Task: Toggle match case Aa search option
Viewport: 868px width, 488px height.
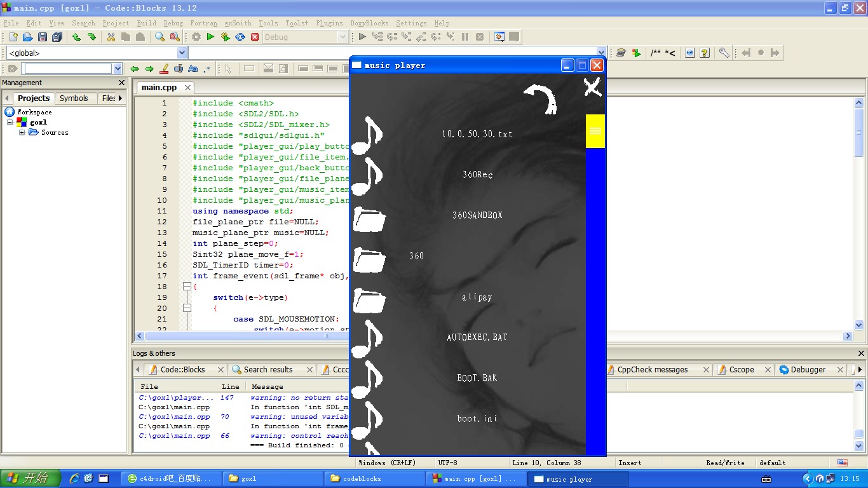Action: tap(193, 69)
